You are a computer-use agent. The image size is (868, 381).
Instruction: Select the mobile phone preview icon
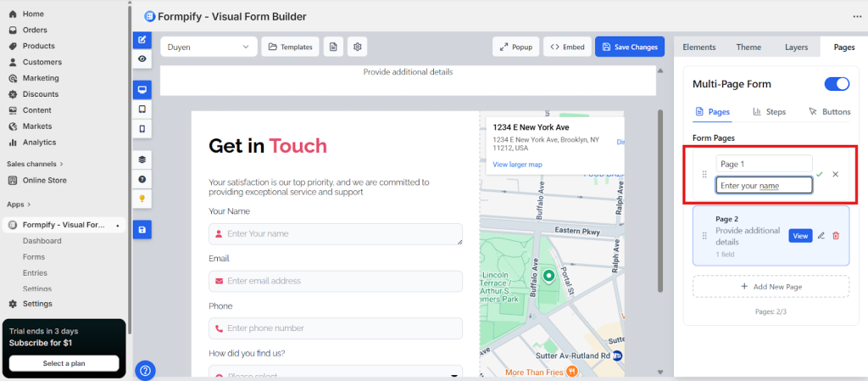[142, 129]
